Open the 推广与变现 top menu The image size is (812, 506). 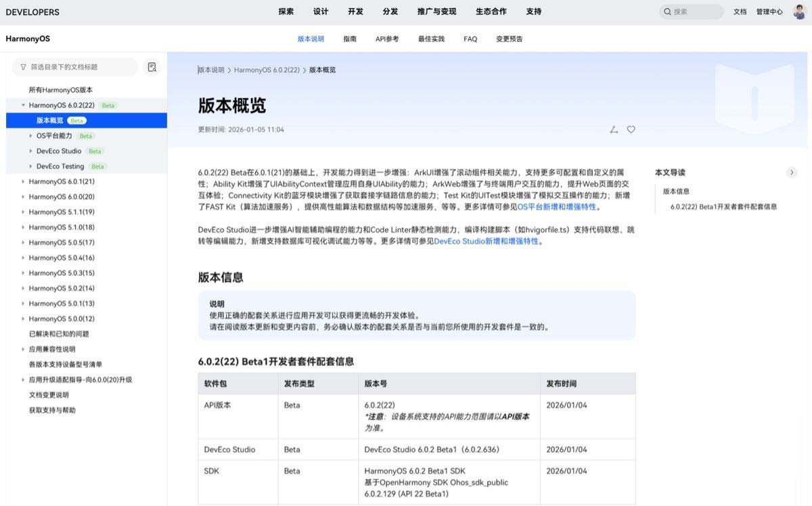pyautogui.click(x=437, y=11)
